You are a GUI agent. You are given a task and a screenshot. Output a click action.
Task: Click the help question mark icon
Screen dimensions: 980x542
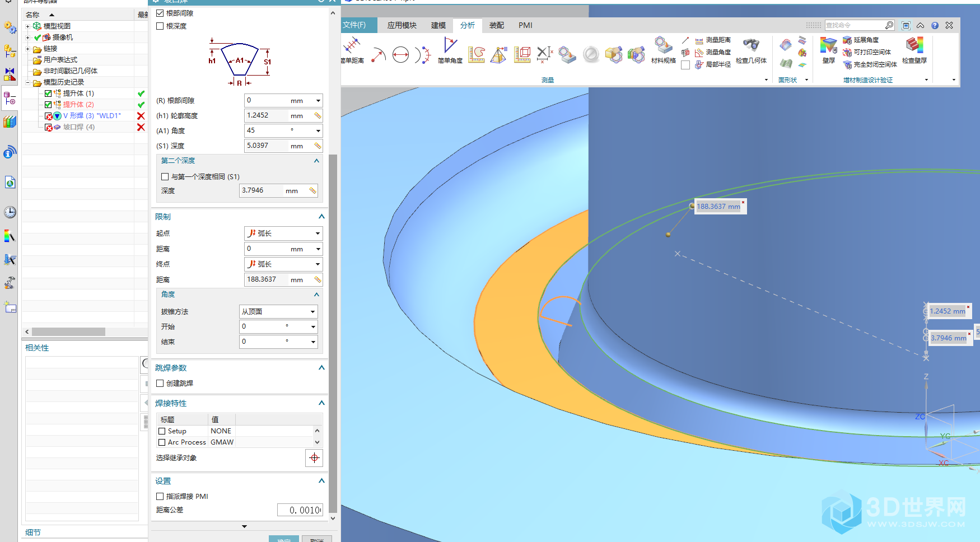pos(935,25)
